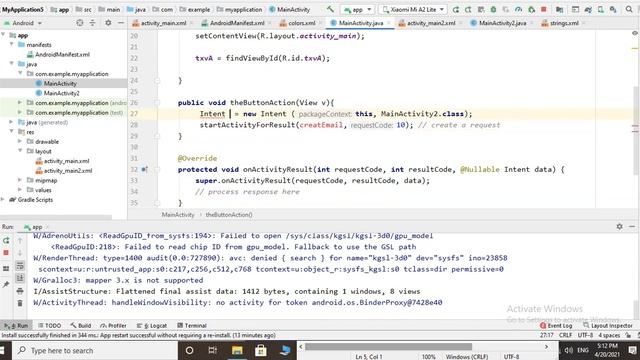This screenshot has height=360, width=640.
Task: Toggle Pin Tab in Run panel
Action: [6, 284]
